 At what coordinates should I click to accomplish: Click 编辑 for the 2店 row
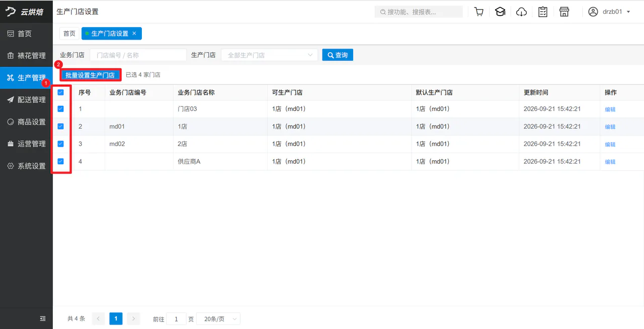click(610, 144)
